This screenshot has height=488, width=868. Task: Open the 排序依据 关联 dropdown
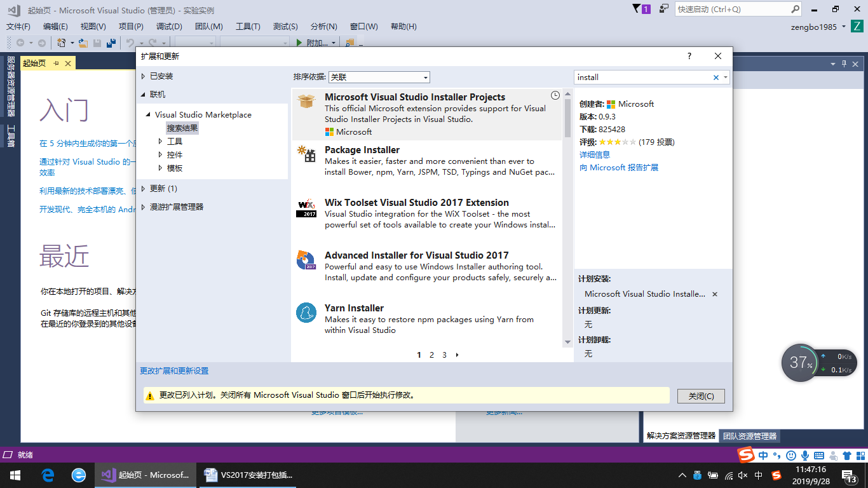point(379,78)
